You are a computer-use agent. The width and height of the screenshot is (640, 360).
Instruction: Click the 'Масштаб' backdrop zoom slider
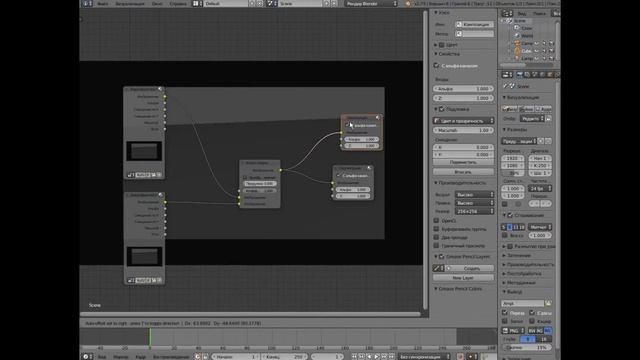pos(463,130)
